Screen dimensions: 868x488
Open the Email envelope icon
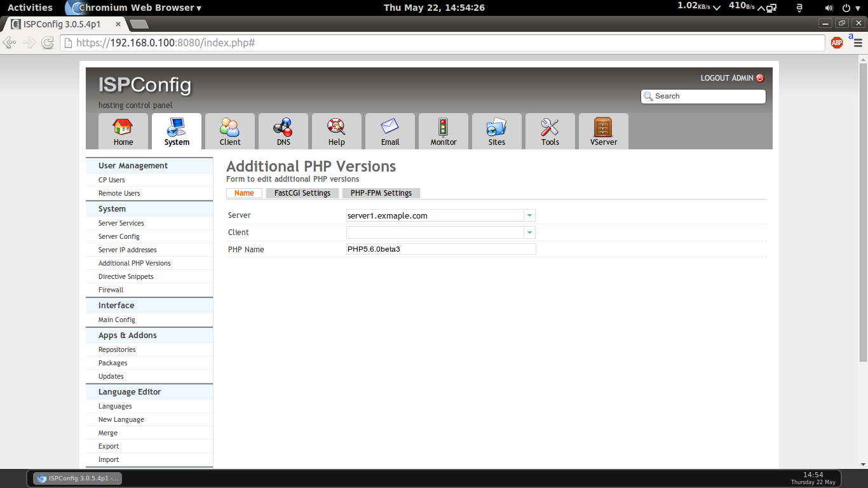coord(390,131)
